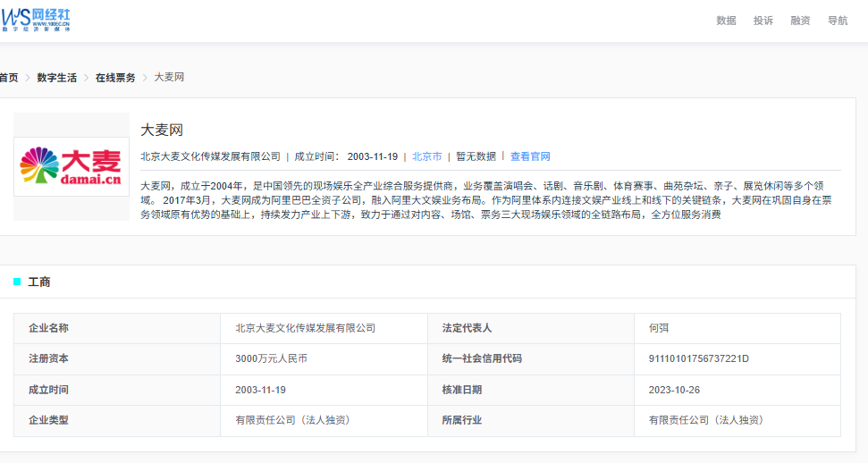Select 大麦网 breadcrumb item
The height and width of the screenshot is (463, 868).
pos(169,78)
